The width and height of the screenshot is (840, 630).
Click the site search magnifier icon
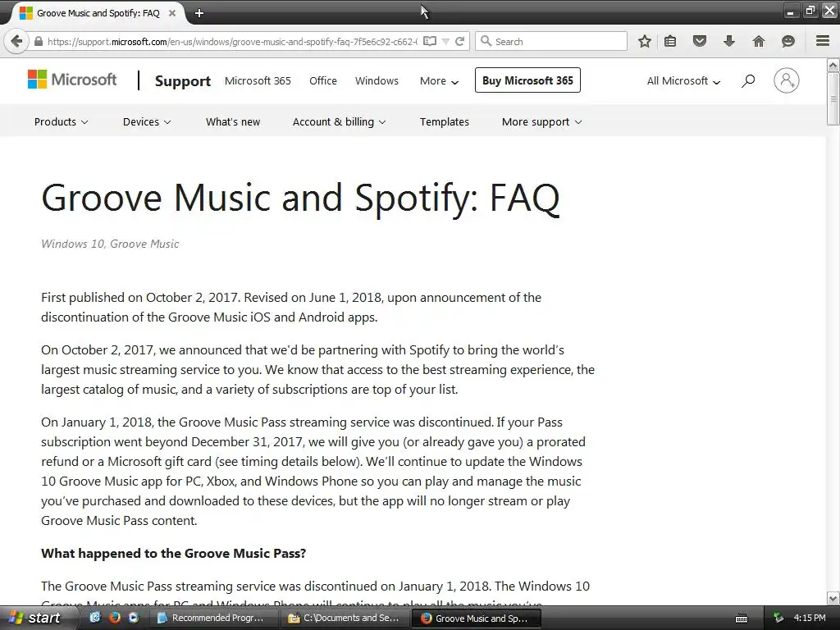pyautogui.click(x=748, y=81)
